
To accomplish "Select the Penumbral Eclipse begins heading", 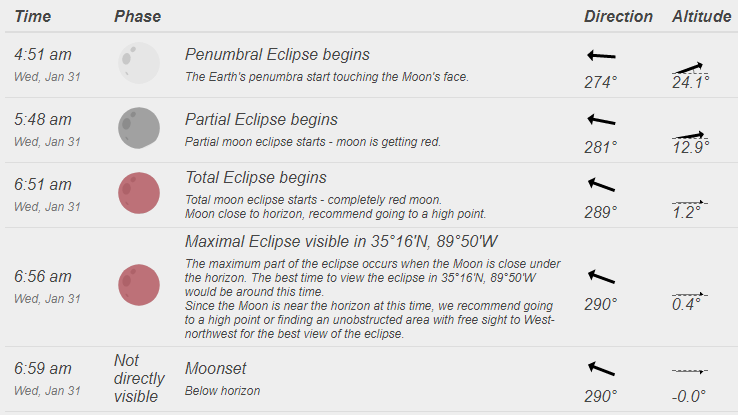I will click(277, 55).
